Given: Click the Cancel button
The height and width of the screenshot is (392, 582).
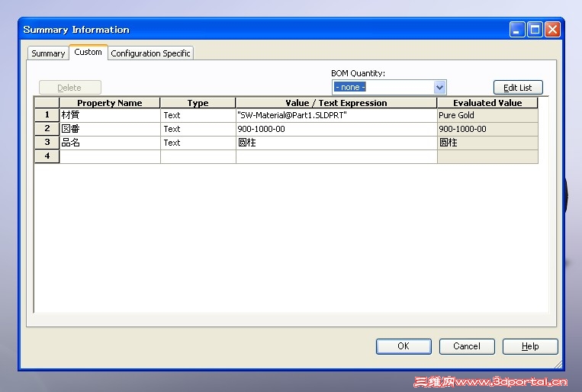Looking at the screenshot, I should [467, 346].
